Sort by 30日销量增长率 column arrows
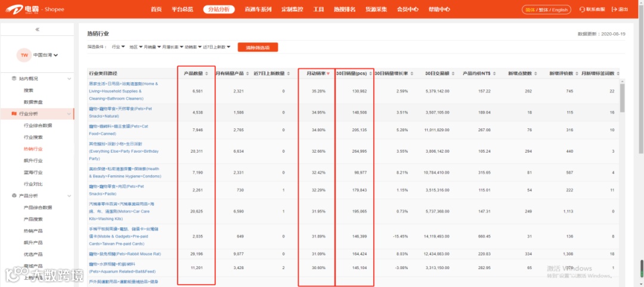The height and width of the screenshot is (287, 644). click(412, 73)
